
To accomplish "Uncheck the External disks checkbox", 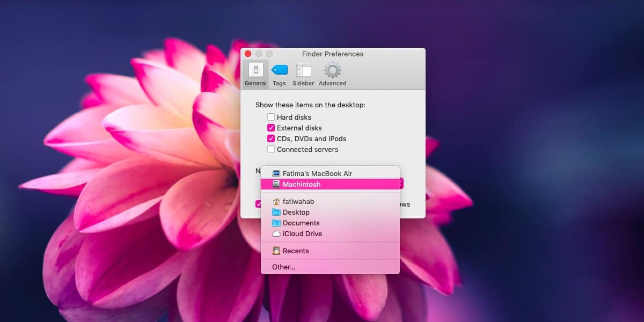I will click(271, 128).
